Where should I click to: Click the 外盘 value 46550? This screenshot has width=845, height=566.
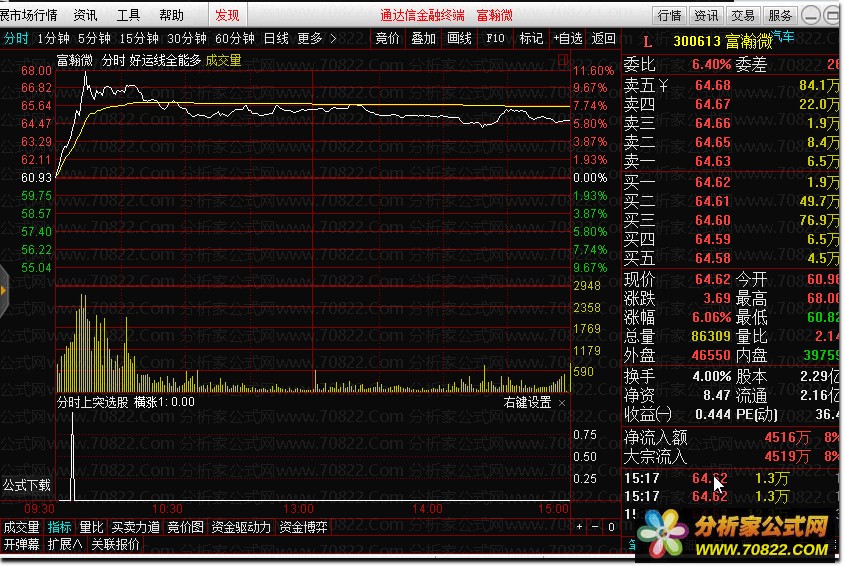click(711, 356)
